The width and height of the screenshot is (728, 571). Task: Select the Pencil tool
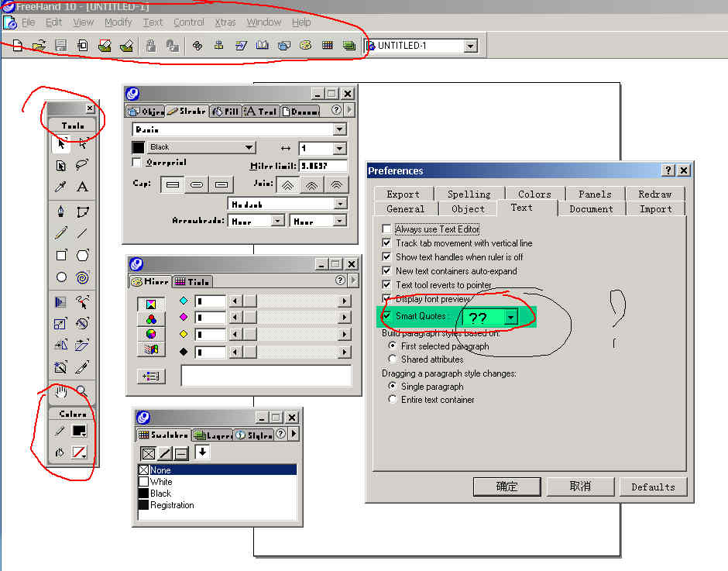[x=61, y=232]
